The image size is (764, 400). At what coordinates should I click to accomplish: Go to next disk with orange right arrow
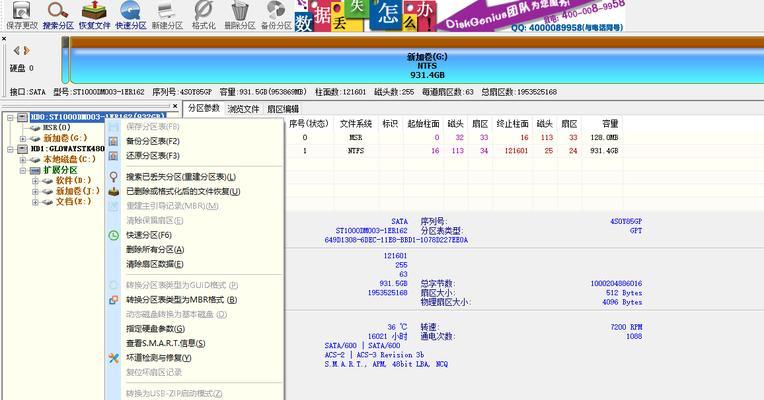(x=26, y=50)
